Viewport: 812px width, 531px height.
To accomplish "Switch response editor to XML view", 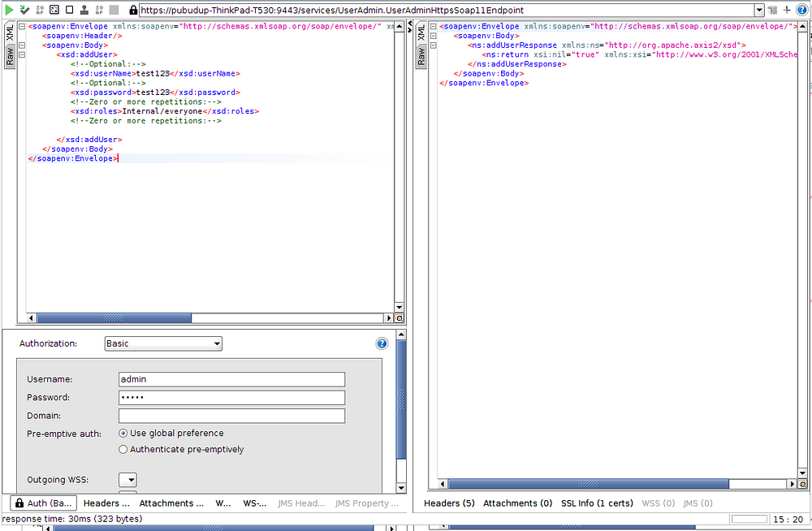I will (421, 32).
